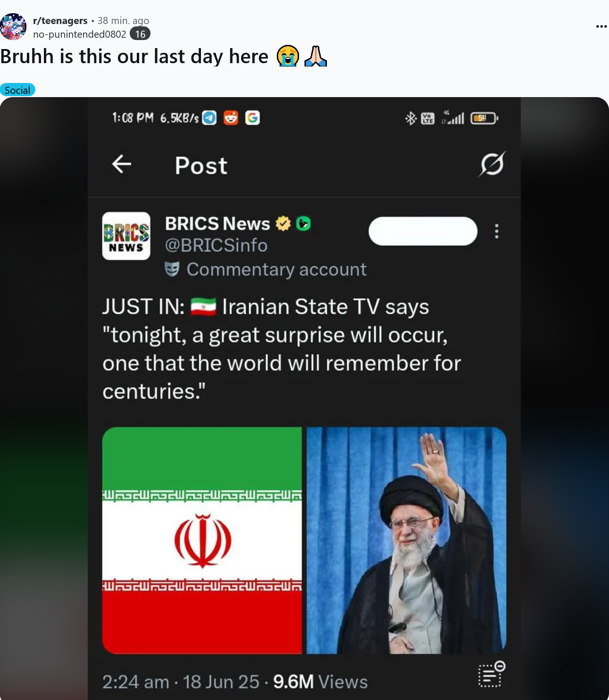Open the r/teenagers community avatar
Viewport: 609px width, 700px height.
pyautogui.click(x=13, y=27)
